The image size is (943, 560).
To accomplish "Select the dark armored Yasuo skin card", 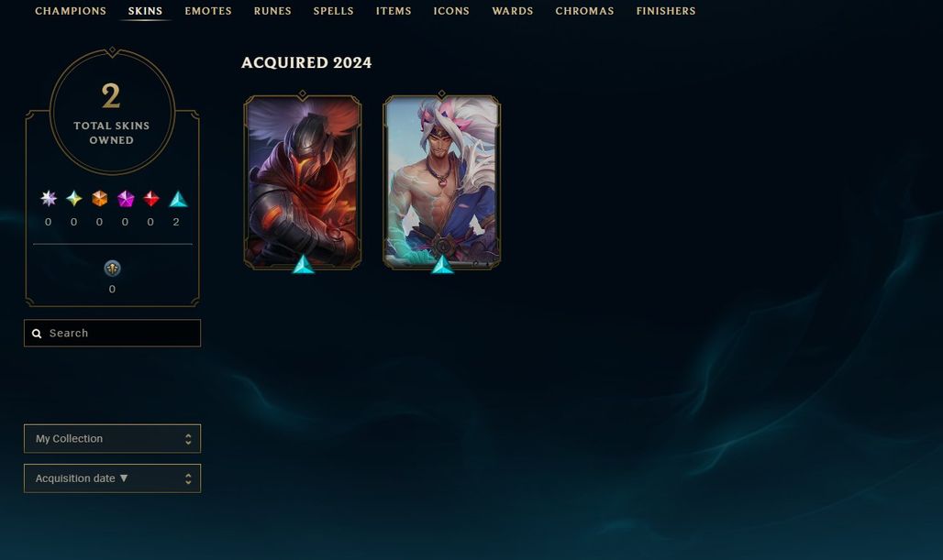I will [x=303, y=182].
